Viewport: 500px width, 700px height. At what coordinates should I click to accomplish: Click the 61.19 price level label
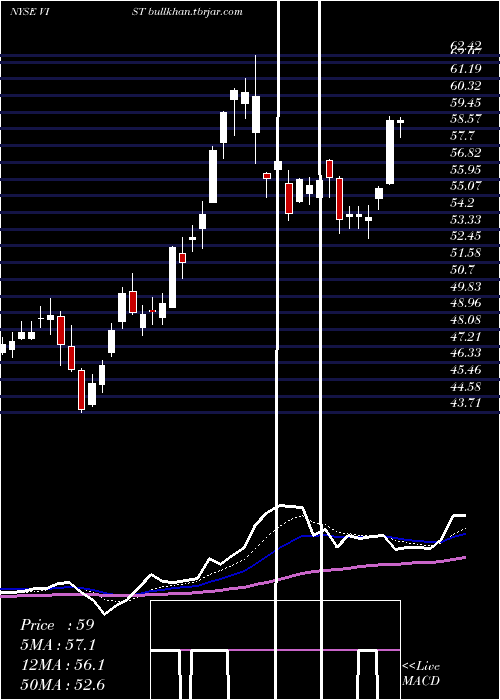[x=466, y=69]
